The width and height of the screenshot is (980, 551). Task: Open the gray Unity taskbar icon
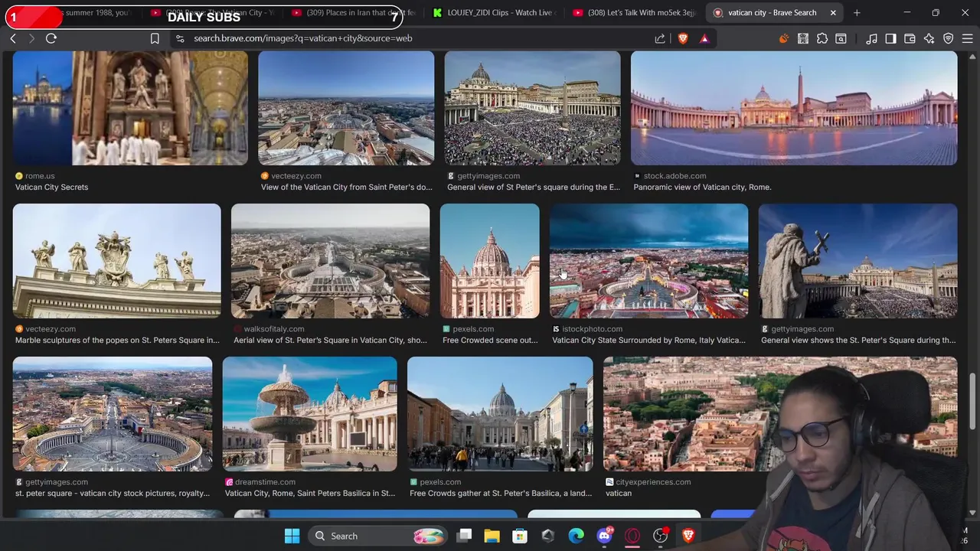pyautogui.click(x=547, y=536)
